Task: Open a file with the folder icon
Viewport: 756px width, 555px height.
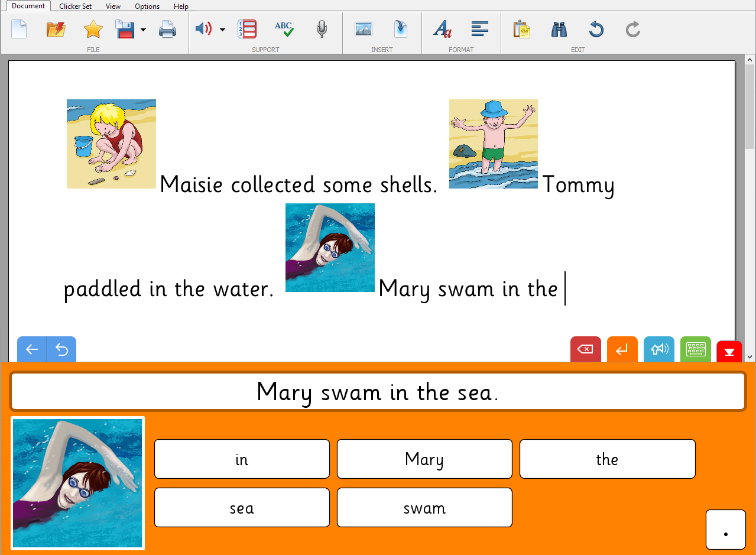Action: point(56,29)
